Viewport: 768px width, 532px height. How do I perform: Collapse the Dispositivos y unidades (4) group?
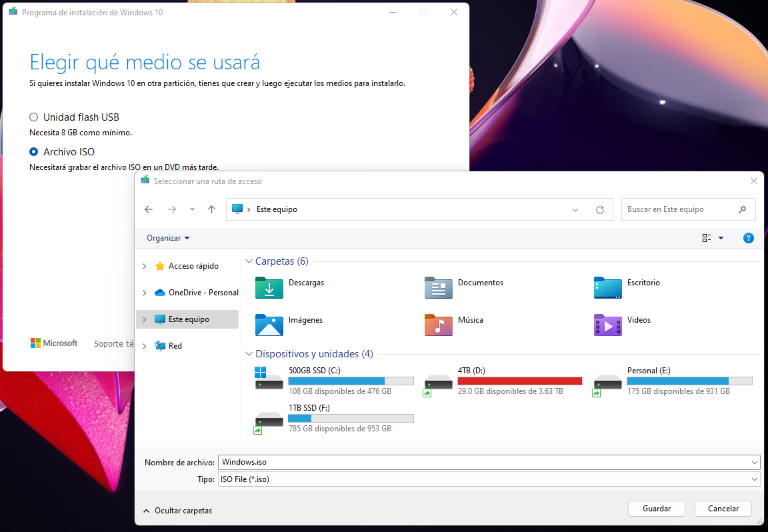click(x=249, y=354)
